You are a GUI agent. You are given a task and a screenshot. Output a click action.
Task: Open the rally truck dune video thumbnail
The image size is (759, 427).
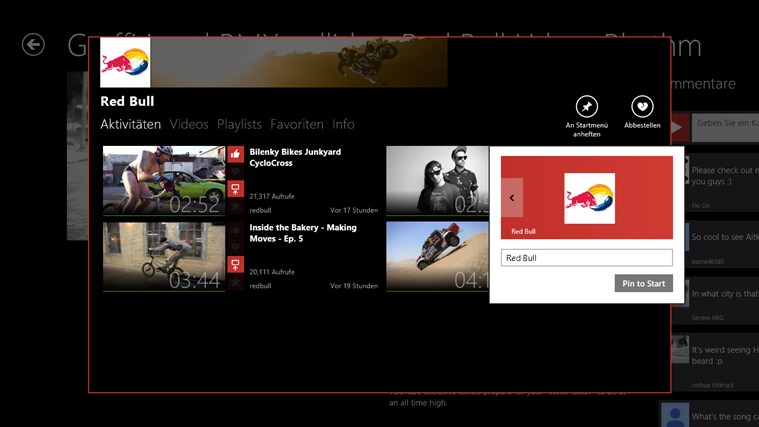point(438,256)
